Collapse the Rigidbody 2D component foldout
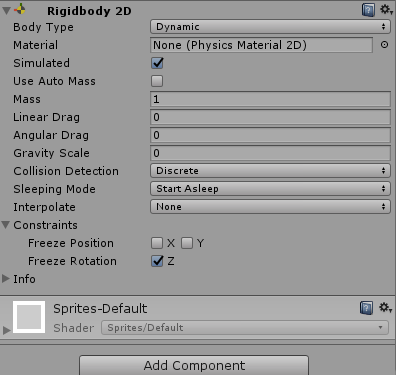Image resolution: width=396 pixels, height=375 pixels. [6, 10]
